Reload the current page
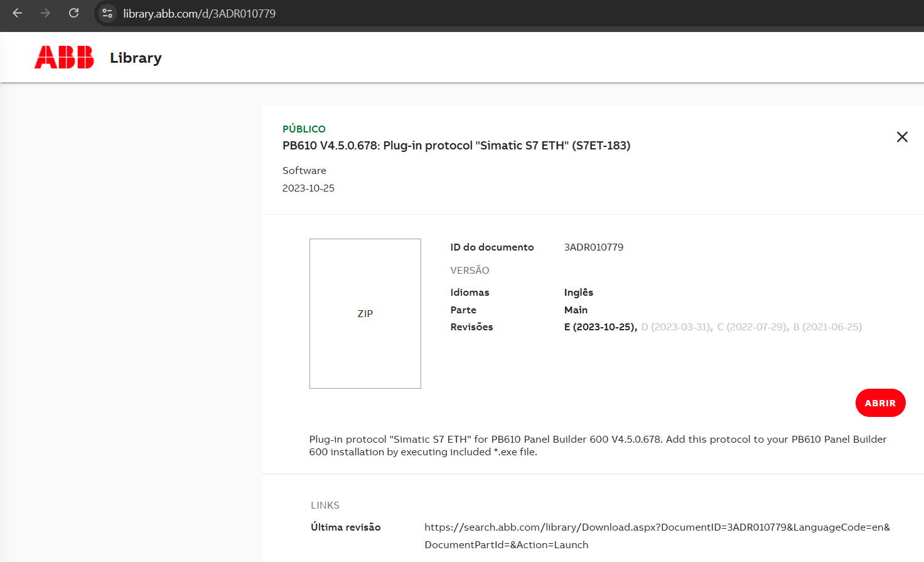 point(73,13)
